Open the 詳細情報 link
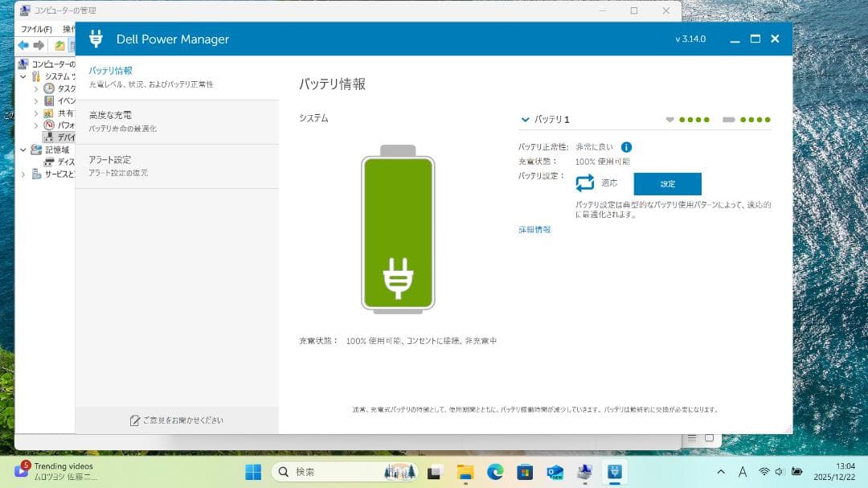868x488 pixels. (x=534, y=229)
